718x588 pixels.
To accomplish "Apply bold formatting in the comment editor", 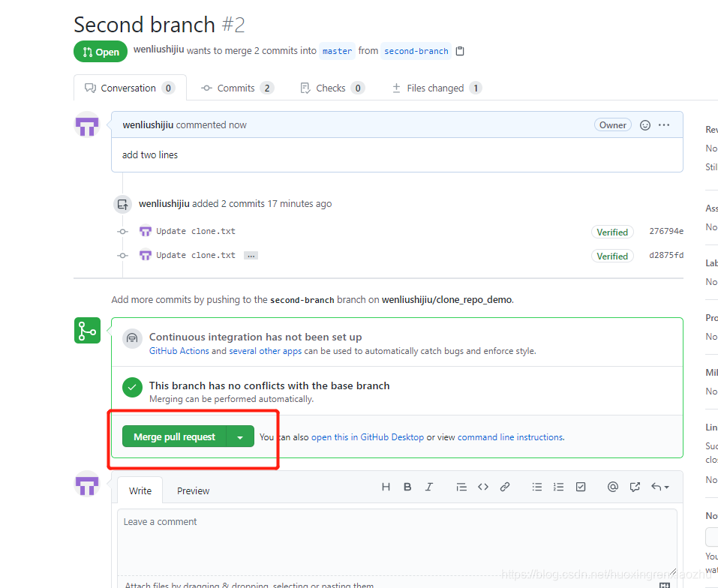I will tap(407, 487).
